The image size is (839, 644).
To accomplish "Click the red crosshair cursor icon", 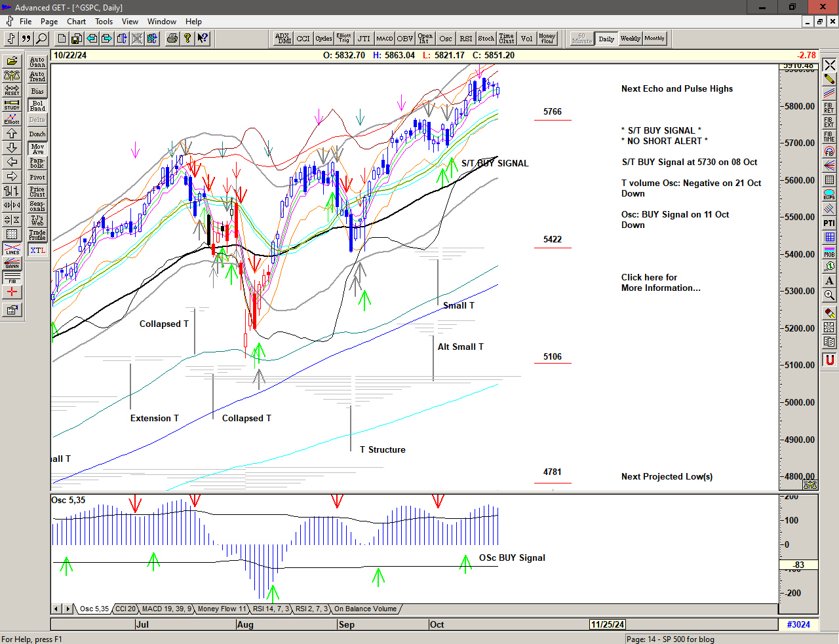I will tap(12, 292).
